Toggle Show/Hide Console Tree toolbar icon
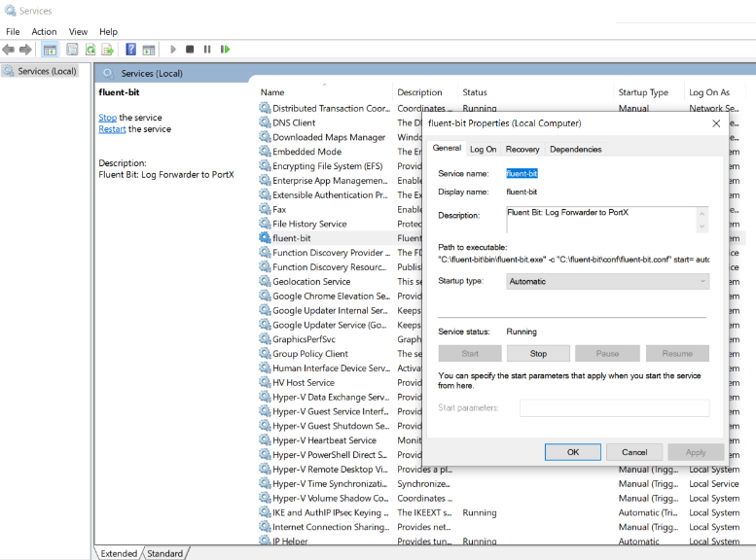 pos(51,50)
